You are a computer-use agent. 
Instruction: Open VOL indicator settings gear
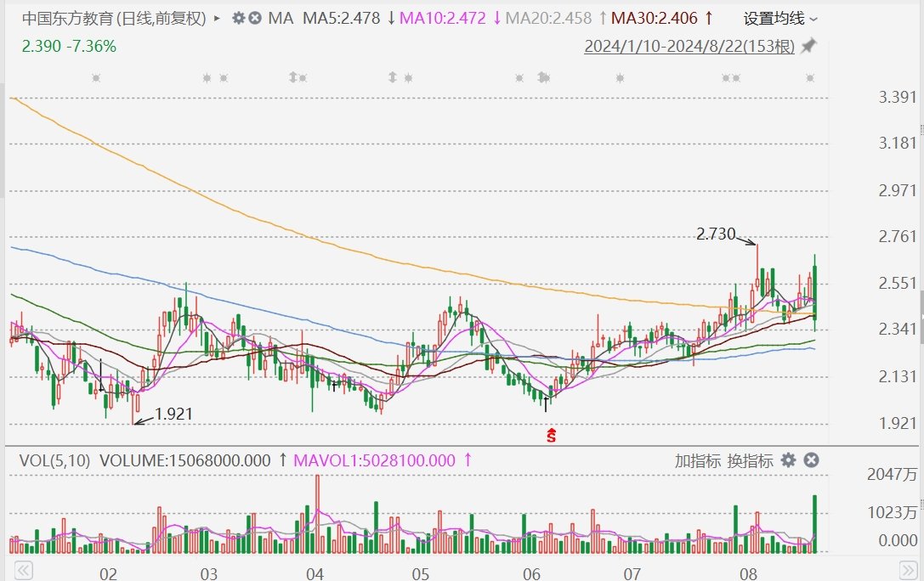click(x=788, y=460)
